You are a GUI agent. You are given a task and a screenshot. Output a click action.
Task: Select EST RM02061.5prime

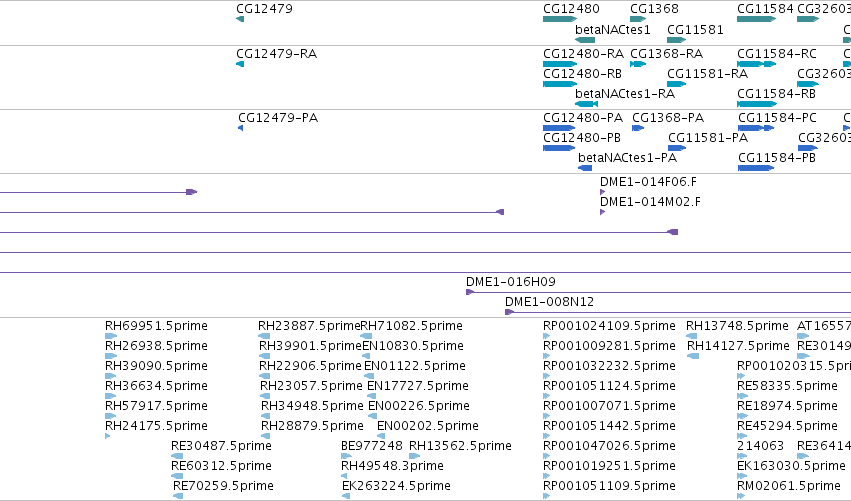pos(789,486)
